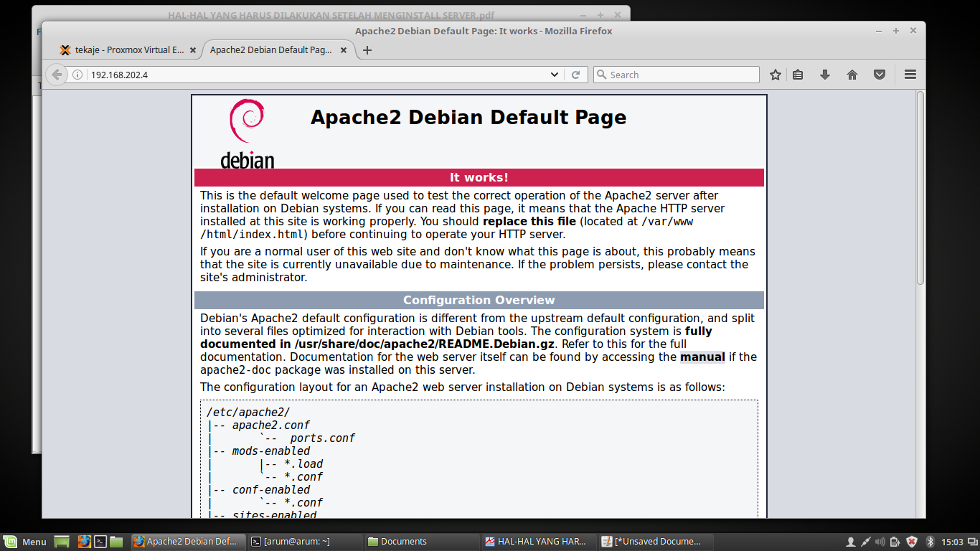The width and height of the screenshot is (980, 551).
Task: Click the red 'It works!' banner text
Action: pos(479,178)
